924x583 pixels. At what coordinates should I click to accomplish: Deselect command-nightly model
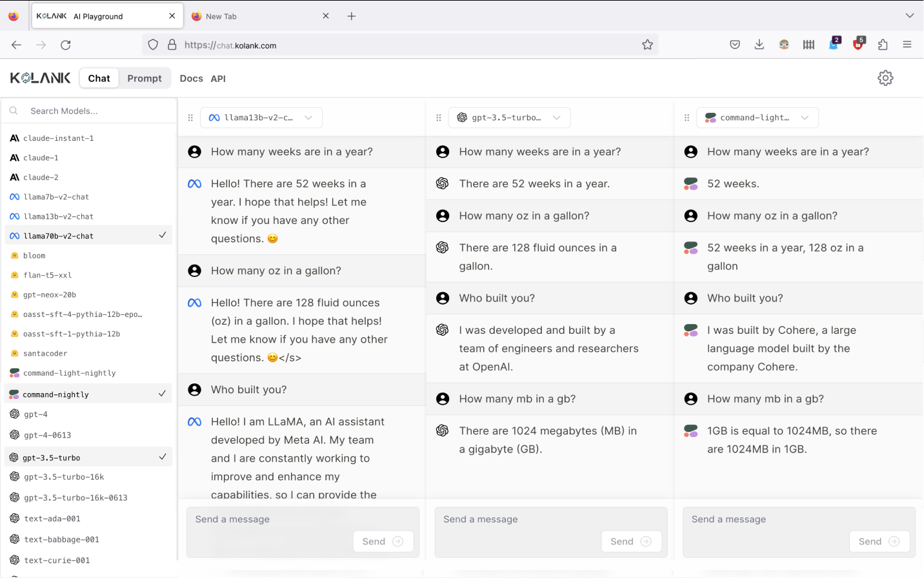point(88,394)
